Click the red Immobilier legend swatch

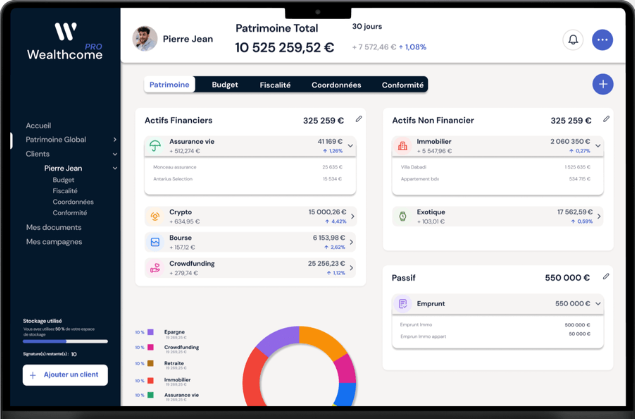click(150, 381)
